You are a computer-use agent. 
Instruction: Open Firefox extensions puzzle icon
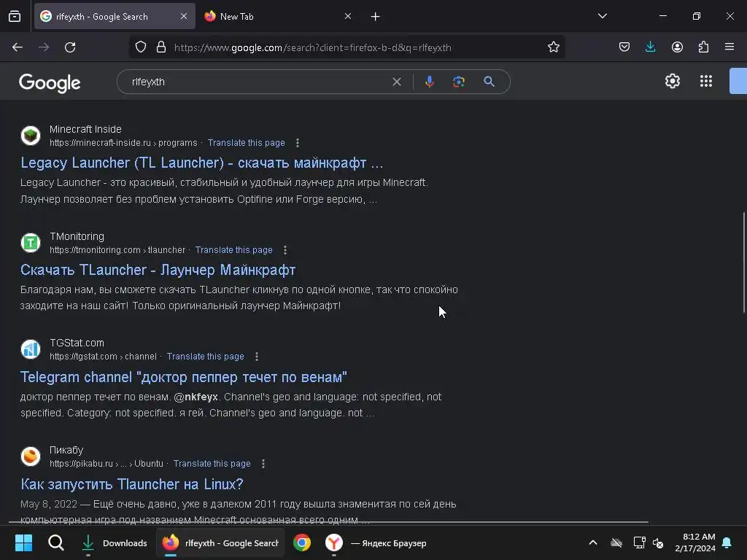703,47
